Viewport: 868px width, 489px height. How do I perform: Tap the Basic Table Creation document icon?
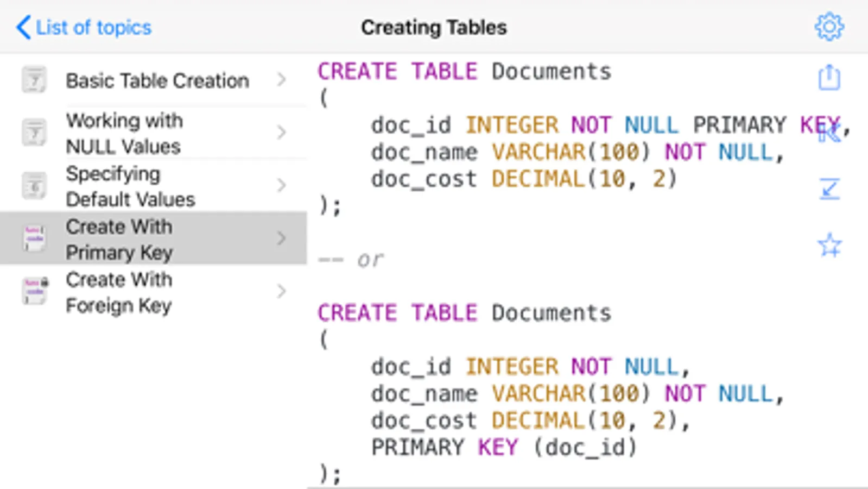tap(34, 80)
